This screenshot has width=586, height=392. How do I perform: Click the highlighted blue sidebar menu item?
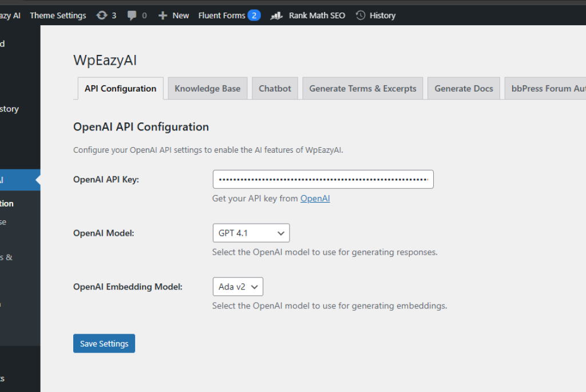18,180
